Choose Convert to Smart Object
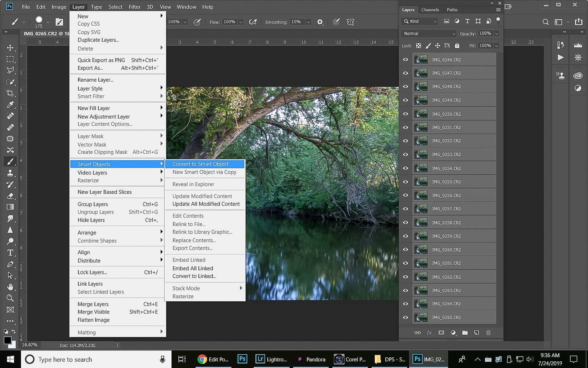This screenshot has width=588, height=368. click(200, 164)
